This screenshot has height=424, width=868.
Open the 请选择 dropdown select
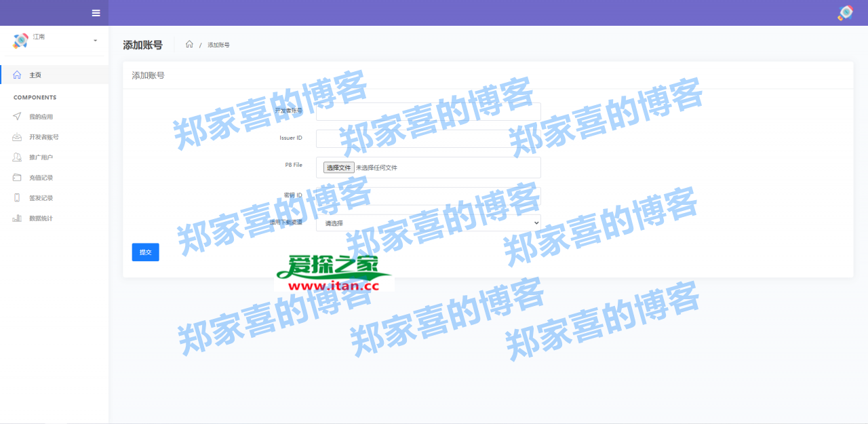[x=429, y=223]
